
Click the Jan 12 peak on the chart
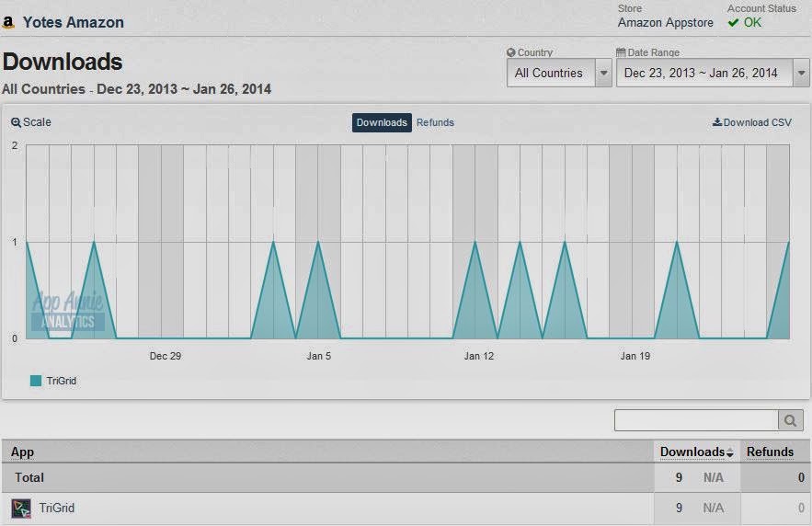click(x=475, y=242)
